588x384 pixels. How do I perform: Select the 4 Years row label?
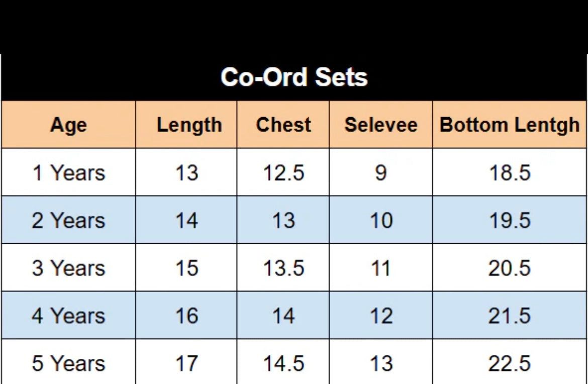(68, 316)
